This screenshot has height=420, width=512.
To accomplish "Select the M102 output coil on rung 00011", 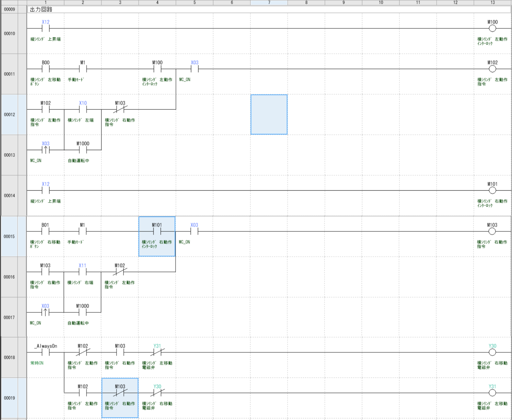I will pyautogui.click(x=492, y=69).
